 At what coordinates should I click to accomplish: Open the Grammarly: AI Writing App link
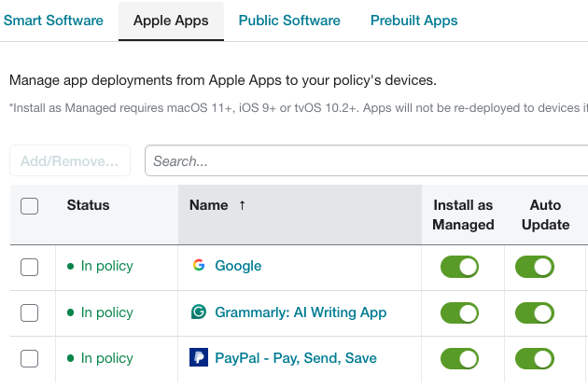pyautogui.click(x=301, y=312)
